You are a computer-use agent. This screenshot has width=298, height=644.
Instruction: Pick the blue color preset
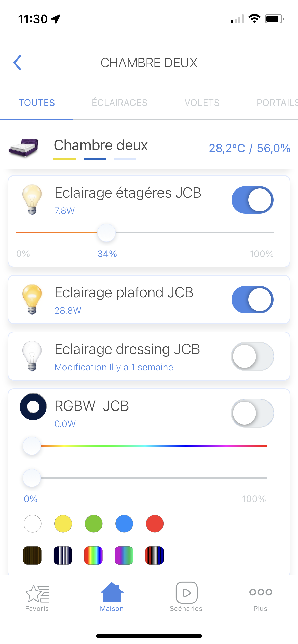124,524
